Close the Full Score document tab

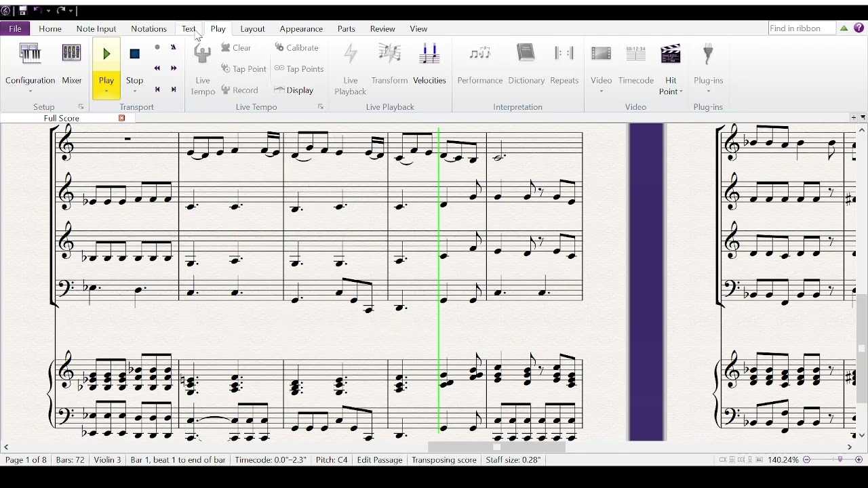(x=122, y=118)
